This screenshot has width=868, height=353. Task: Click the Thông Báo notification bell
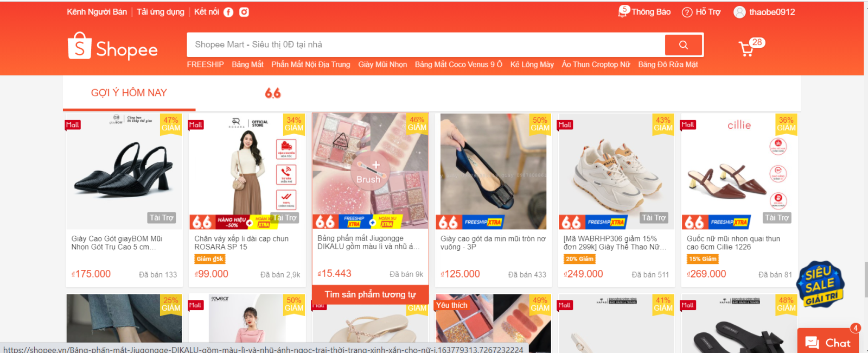[x=623, y=11]
